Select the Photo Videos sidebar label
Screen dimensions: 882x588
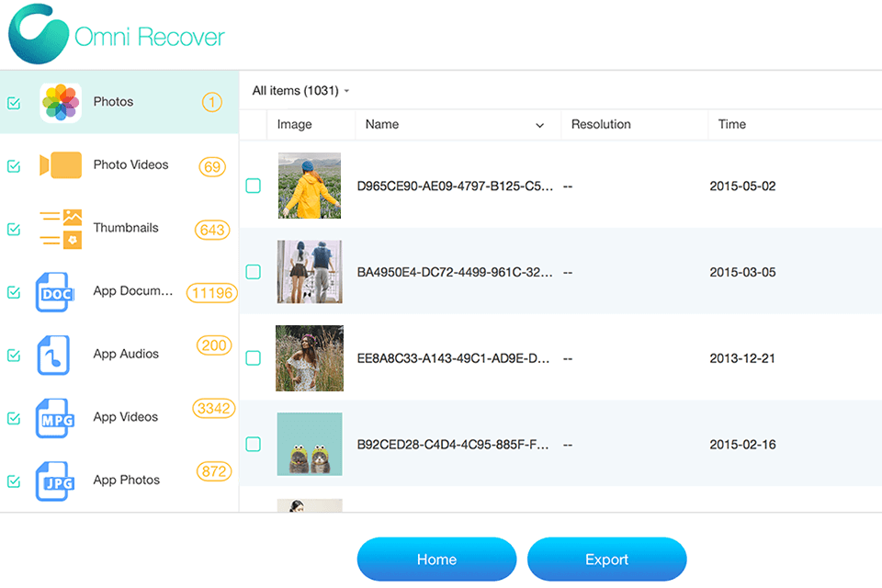130,164
